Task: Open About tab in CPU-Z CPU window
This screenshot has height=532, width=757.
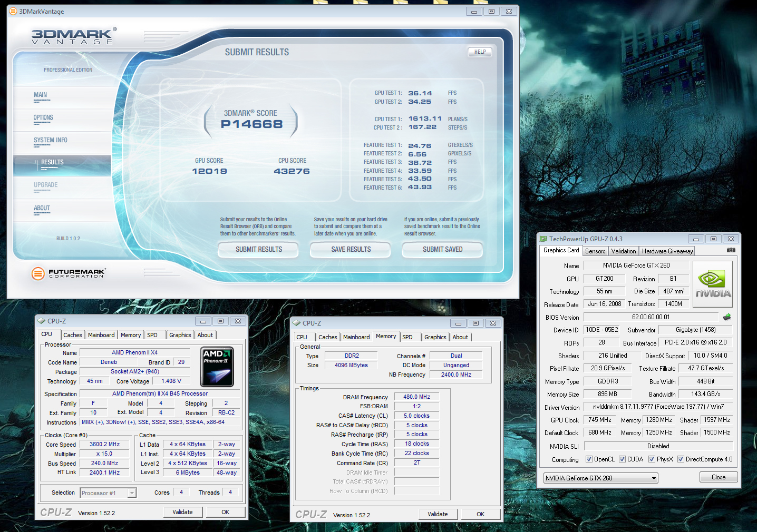Action: pos(205,335)
